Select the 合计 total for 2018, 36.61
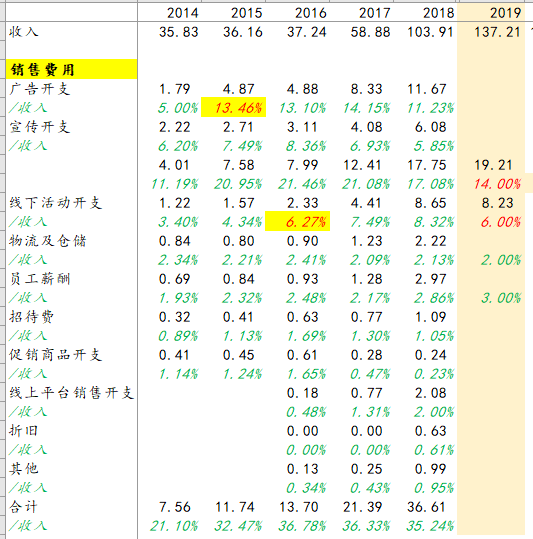Image resolution: width=533 pixels, height=539 pixels. tap(425, 507)
